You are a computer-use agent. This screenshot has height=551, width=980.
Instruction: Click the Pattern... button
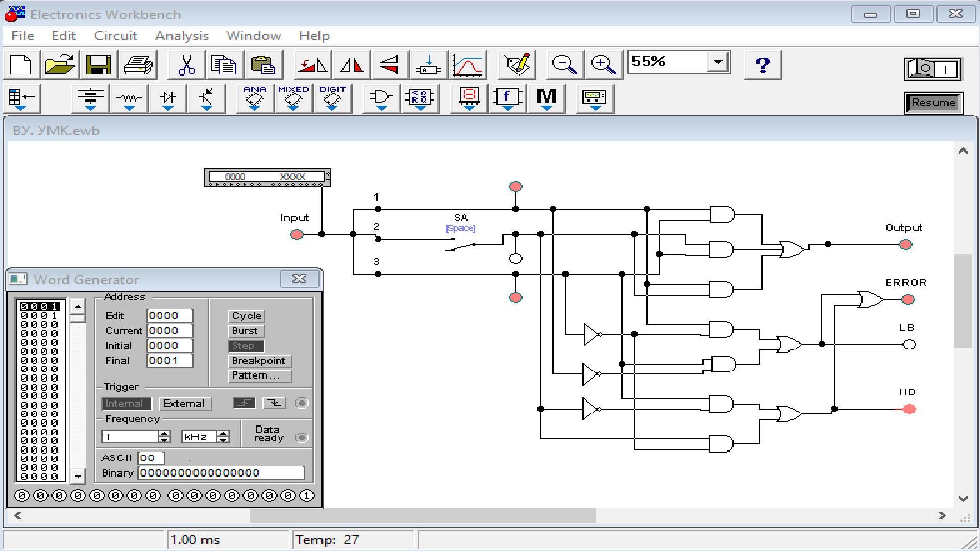pos(259,375)
